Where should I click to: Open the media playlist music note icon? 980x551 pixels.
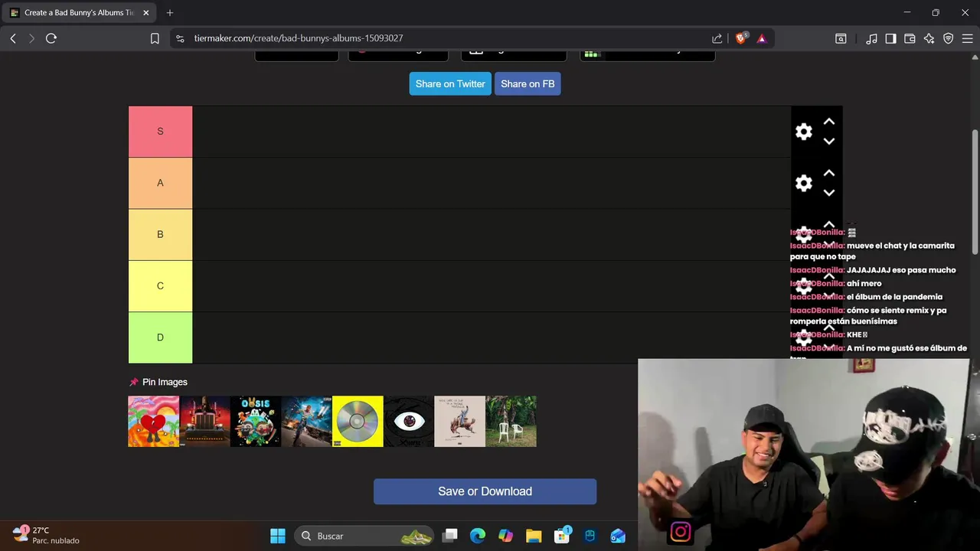[871, 38]
